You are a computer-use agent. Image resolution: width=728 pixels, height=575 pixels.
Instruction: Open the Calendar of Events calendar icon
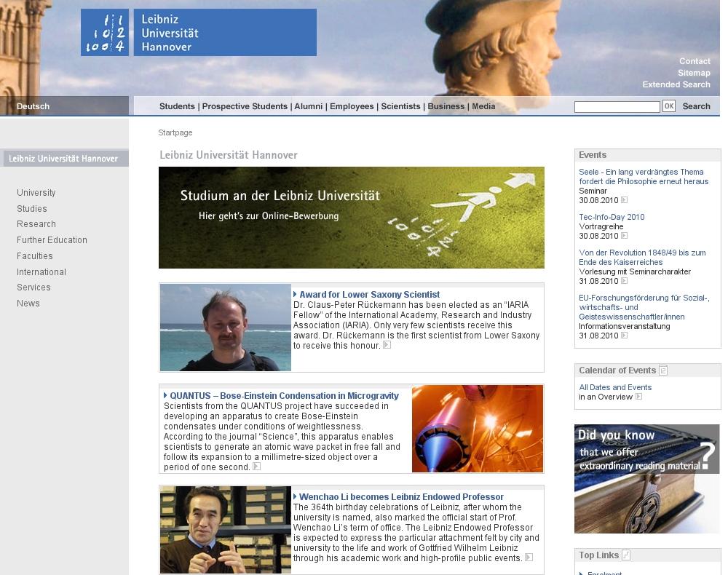pyautogui.click(x=663, y=370)
